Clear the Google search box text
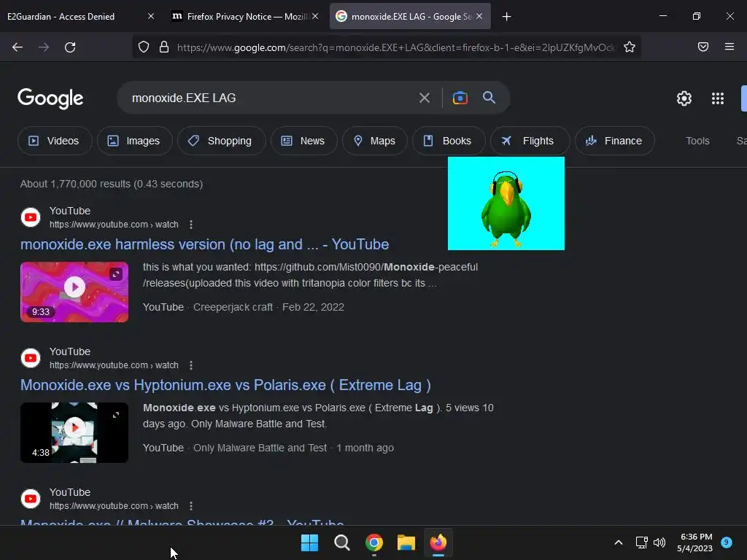The image size is (747, 560). pos(424,98)
